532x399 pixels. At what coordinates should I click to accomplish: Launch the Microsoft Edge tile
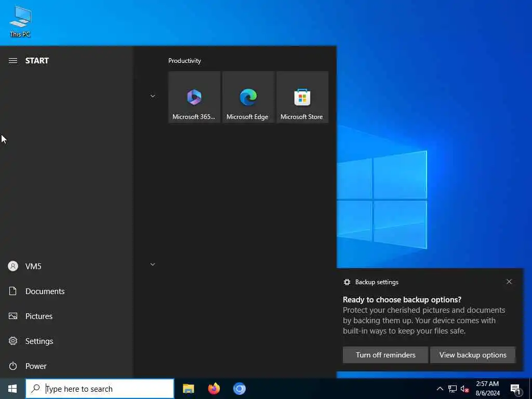pos(248,97)
